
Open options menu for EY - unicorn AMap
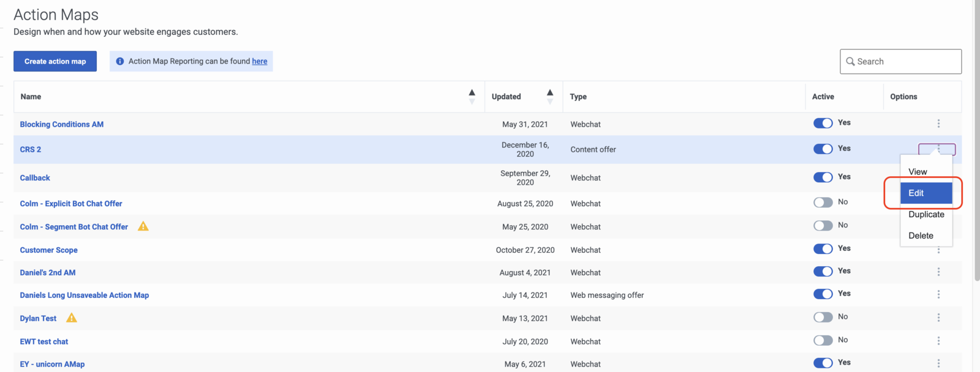pyautogui.click(x=938, y=363)
